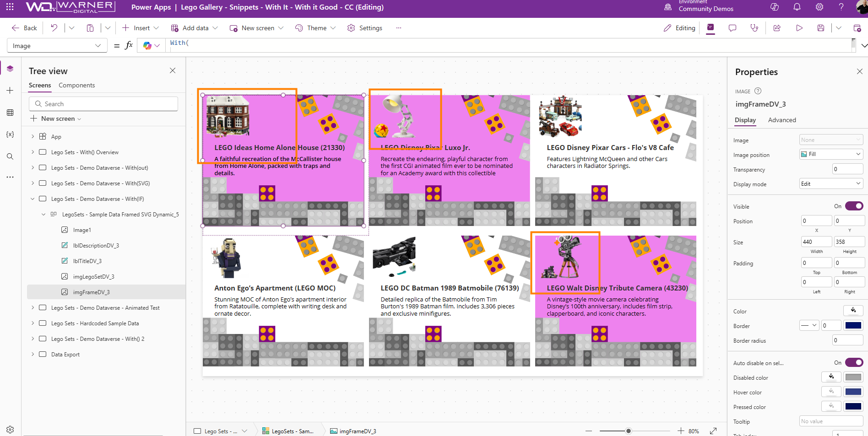868x436 pixels.
Task: Select lblTitleDV_3 in tree
Action: click(x=87, y=261)
